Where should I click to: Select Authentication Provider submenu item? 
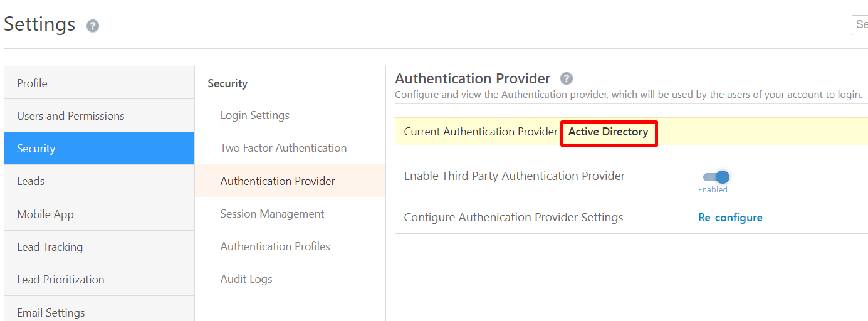(x=278, y=181)
